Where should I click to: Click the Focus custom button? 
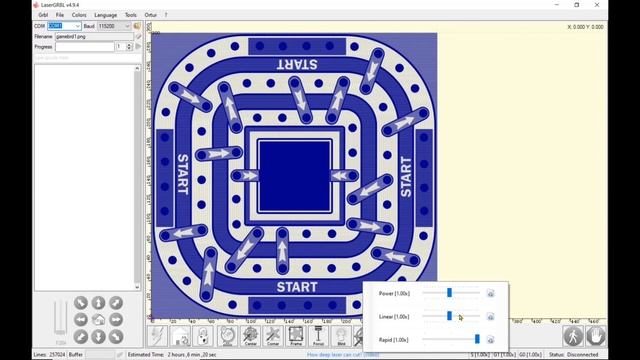tap(318, 336)
